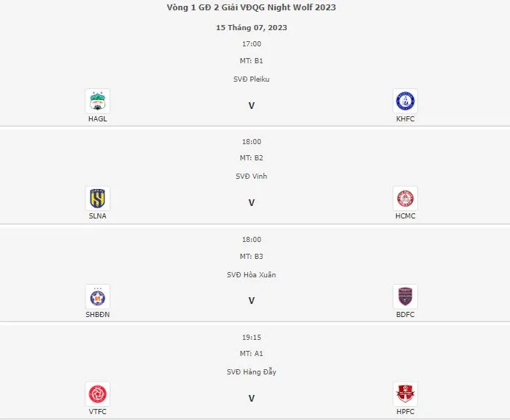Click the KHFC team name
This screenshot has width=510, height=420.
coord(405,118)
